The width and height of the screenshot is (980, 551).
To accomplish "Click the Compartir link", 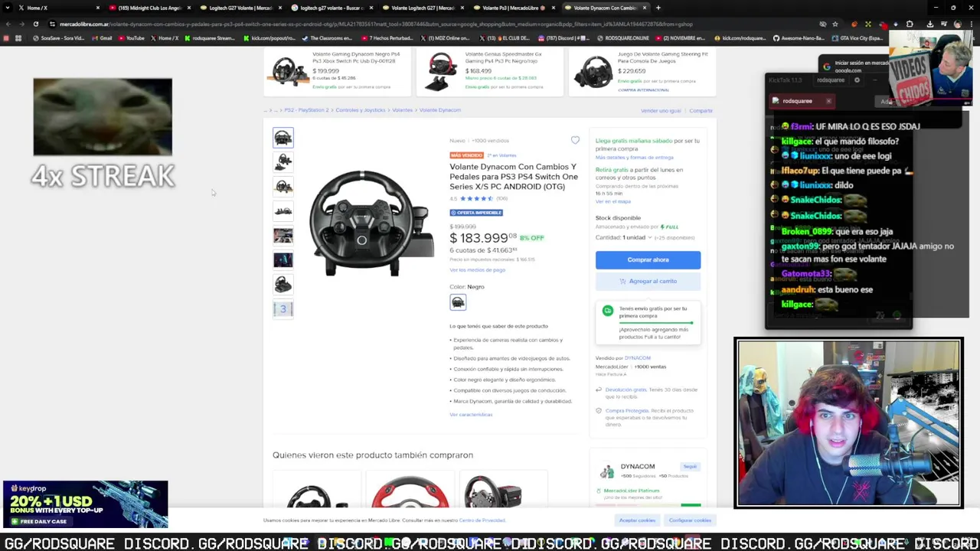I will point(701,110).
